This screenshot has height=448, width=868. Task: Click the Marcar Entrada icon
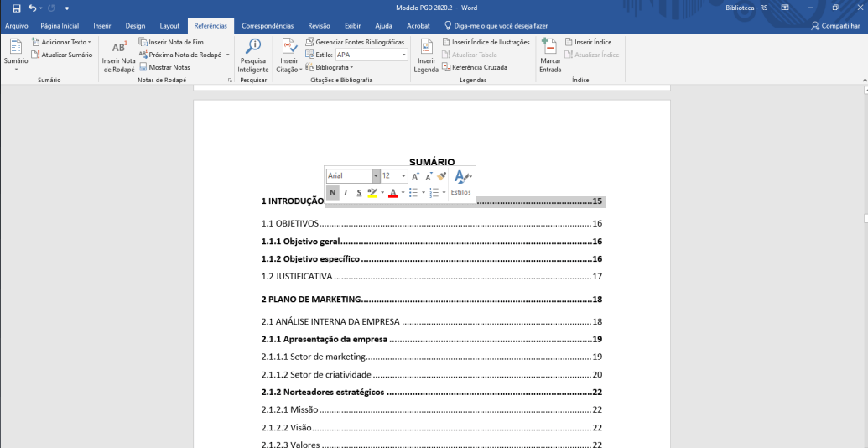(x=550, y=48)
